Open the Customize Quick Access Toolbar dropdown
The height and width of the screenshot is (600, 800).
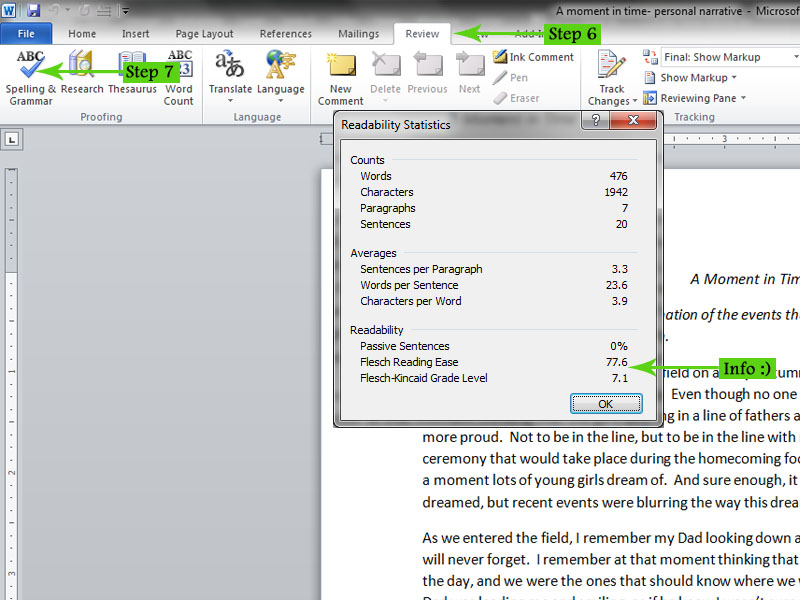pyautogui.click(x=126, y=10)
